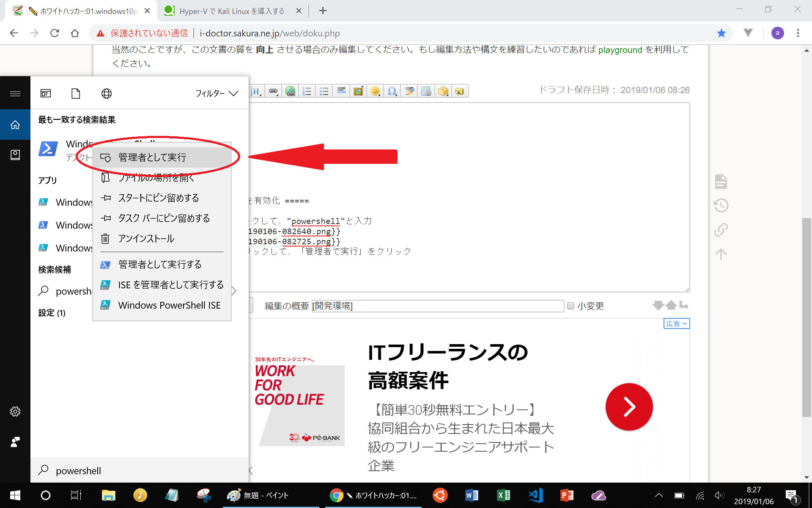The height and width of the screenshot is (508, 812).
Task: Click the smiley emoticon toolbar icon
Action: 375,91
